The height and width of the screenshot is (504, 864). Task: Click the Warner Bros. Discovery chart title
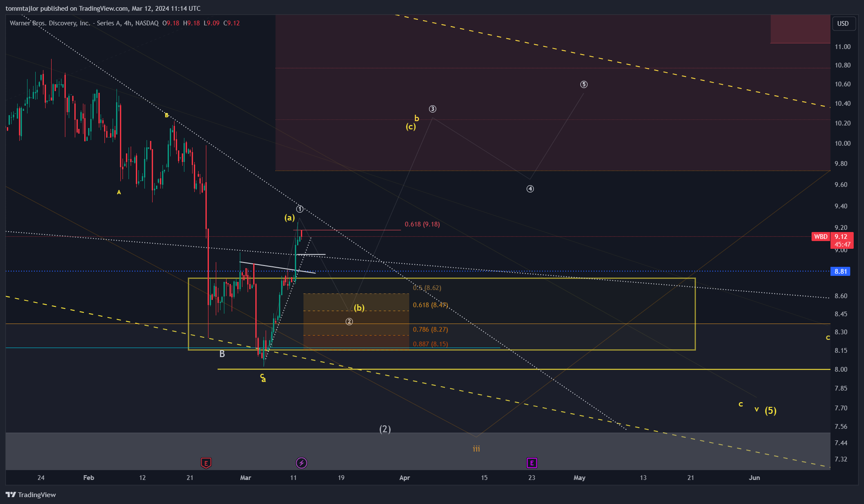[84, 23]
